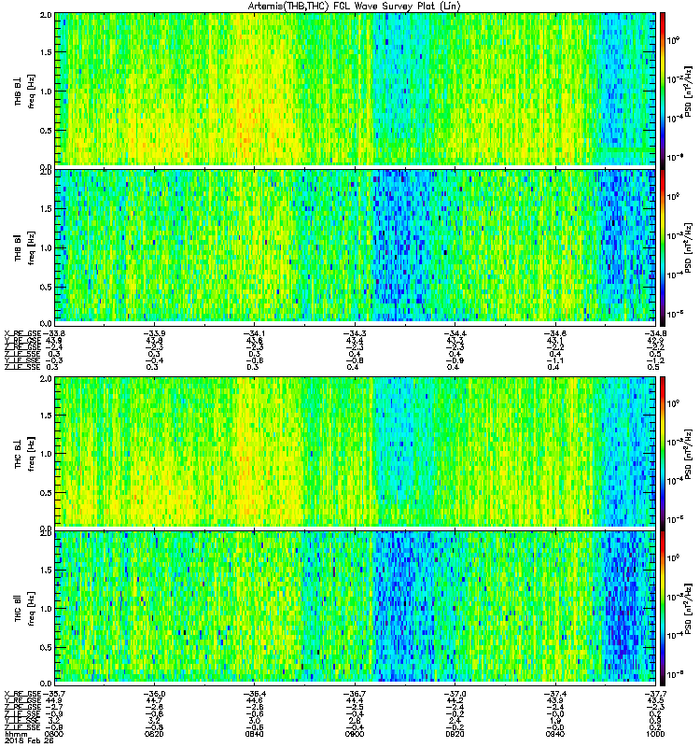Click the '0.5' frequency tick of the THC B∥ panel
The width and height of the screenshot is (700, 747).
(46, 648)
